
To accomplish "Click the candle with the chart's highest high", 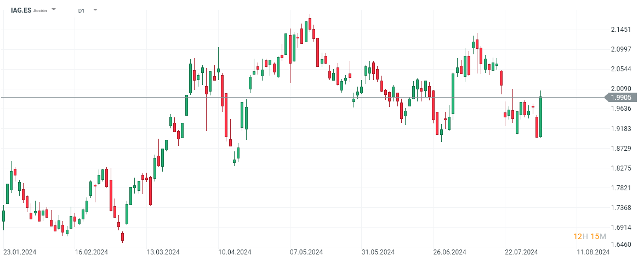I will (x=310, y=24).
